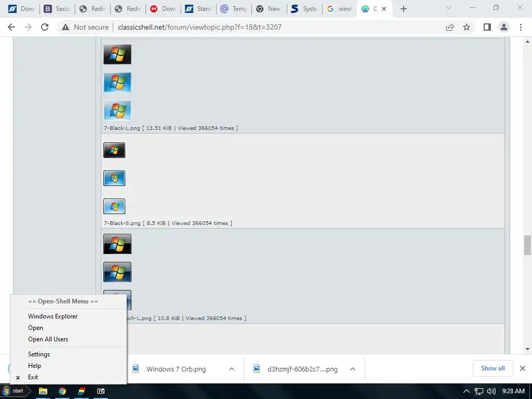Select Help in context menu

pyautogui.click(x=69, y=366)
